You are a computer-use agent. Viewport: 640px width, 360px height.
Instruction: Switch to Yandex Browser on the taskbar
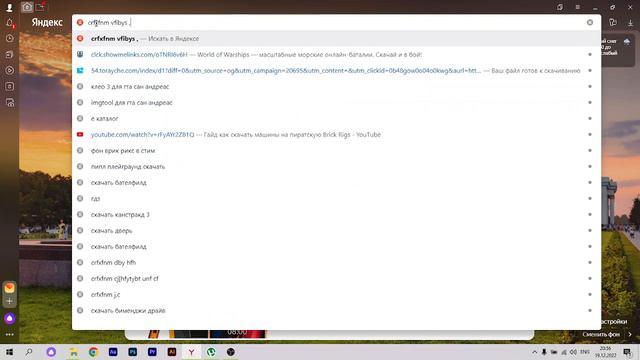click(191, 352)
